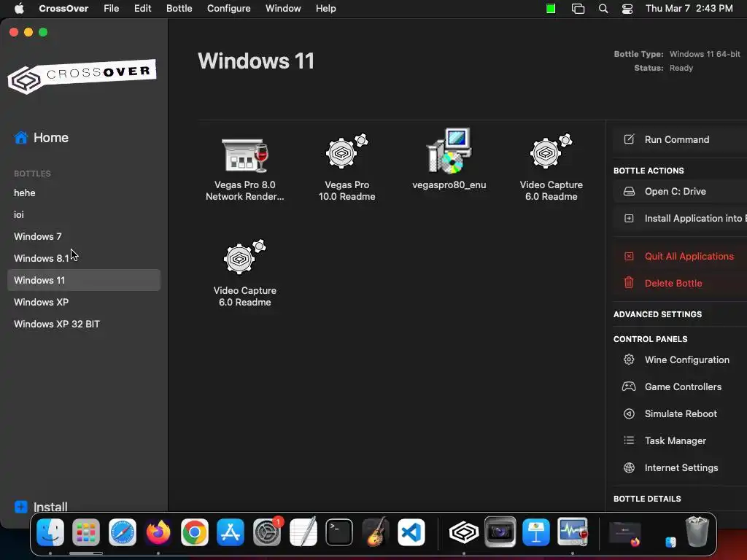Click CrossOver app icon in the Dock
747x560 pixels.
point(464,532)
